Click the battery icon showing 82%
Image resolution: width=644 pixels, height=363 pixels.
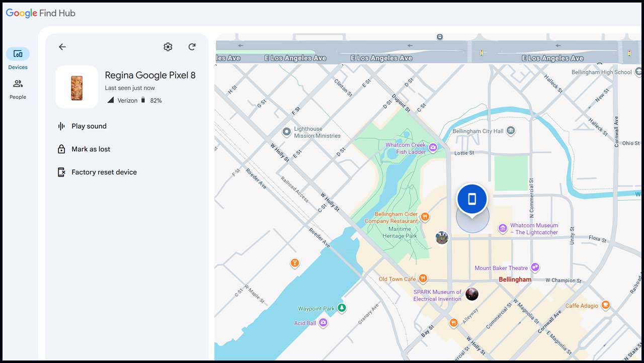coord(143,100)
